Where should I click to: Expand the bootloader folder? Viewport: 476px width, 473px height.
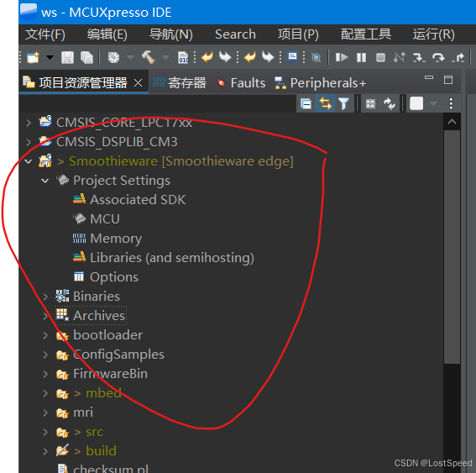(x=45, y=335)
